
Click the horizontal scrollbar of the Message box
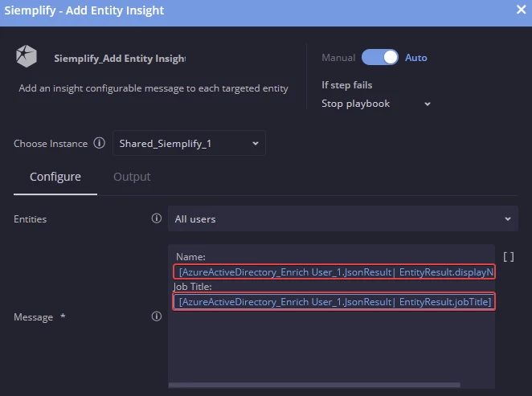point(314,385)
